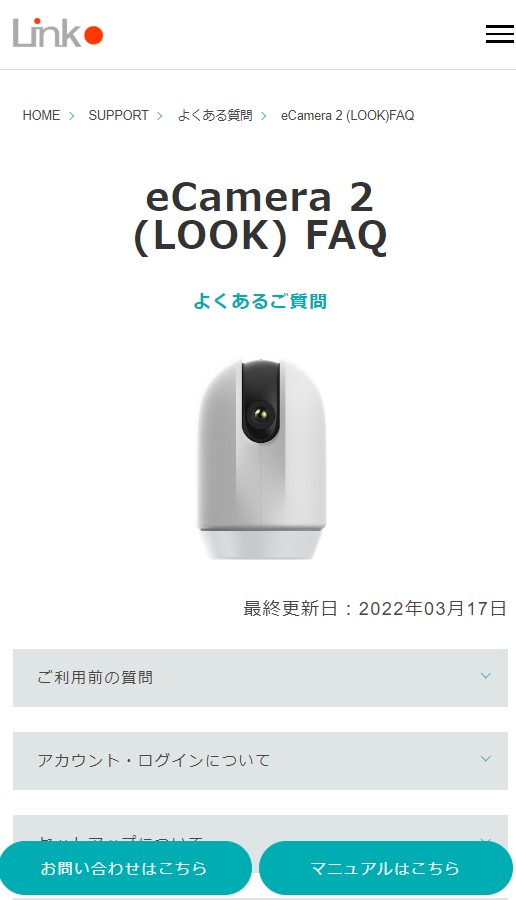This screenshot has width=516, height=900.
Task: Expand the ご利用前の質問 section
Action: 260,678
